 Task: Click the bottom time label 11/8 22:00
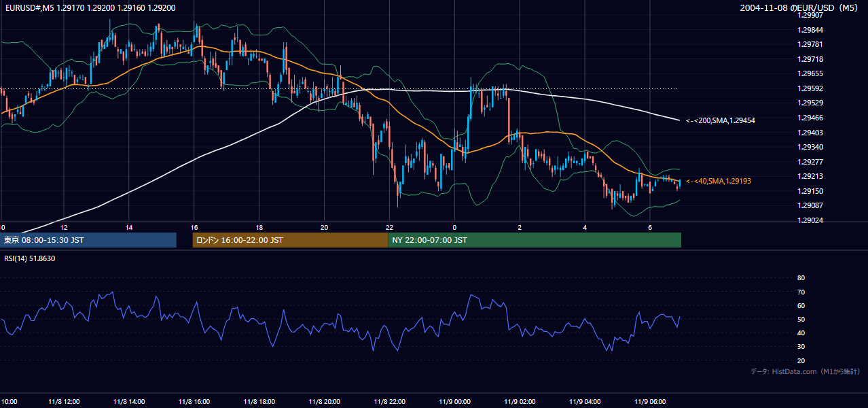tap(389, 402)
